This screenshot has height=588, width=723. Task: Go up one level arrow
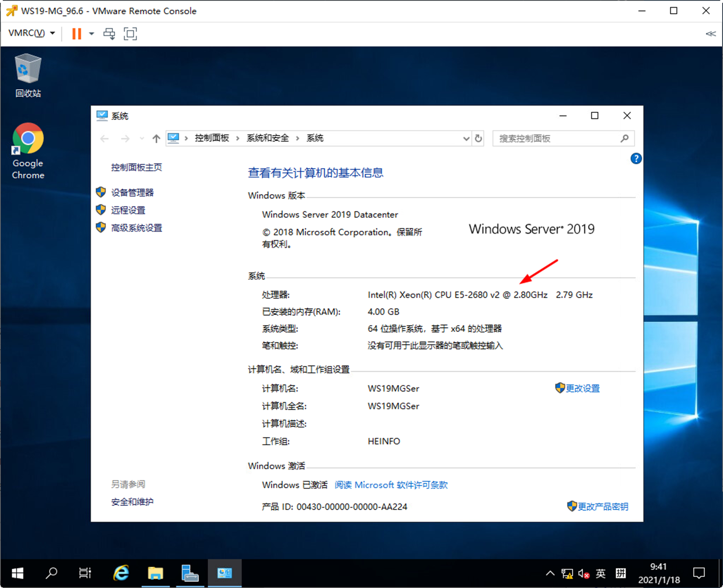click(x=156, y=139)
